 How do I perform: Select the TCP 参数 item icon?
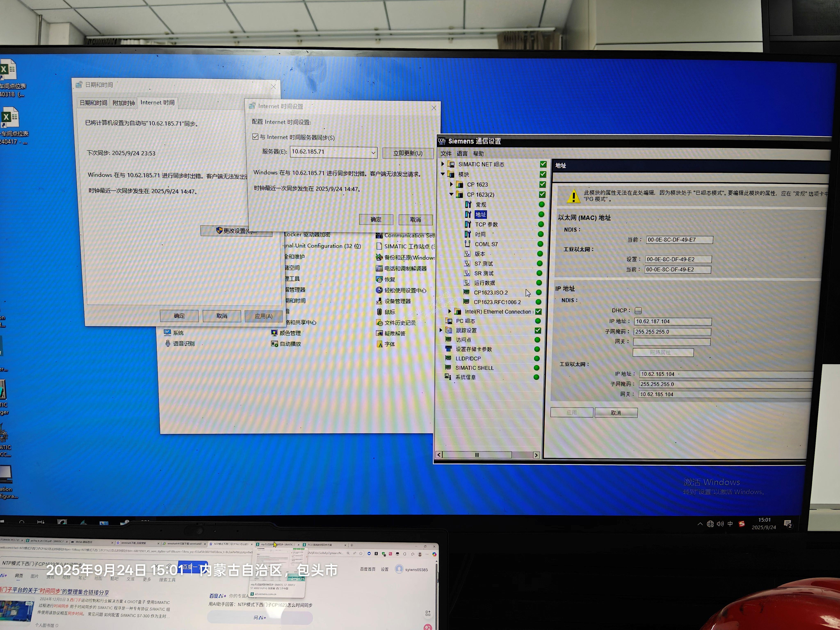click(x=468, y=224)
